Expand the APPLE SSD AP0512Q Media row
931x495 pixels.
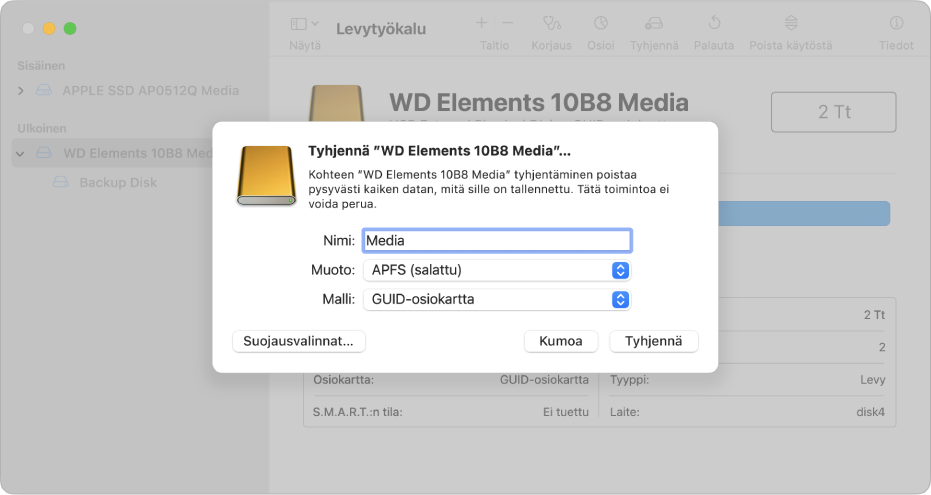[x=21, y=91]
